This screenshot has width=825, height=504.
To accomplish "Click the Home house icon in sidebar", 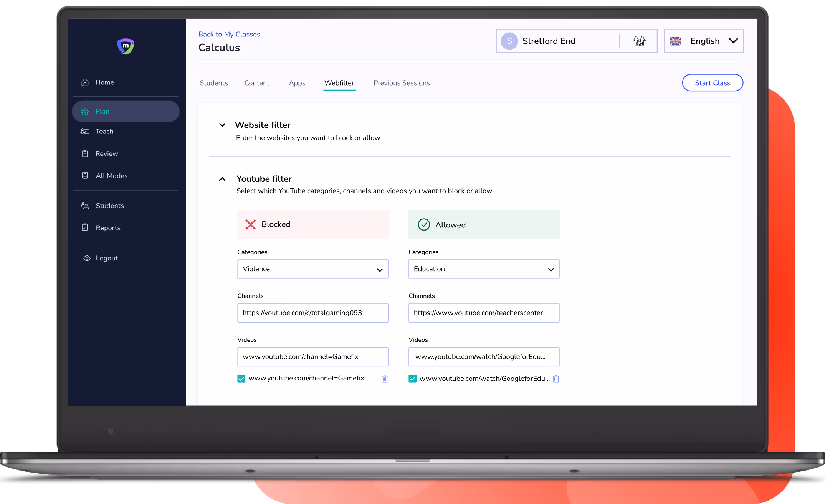I will [85, 82].
